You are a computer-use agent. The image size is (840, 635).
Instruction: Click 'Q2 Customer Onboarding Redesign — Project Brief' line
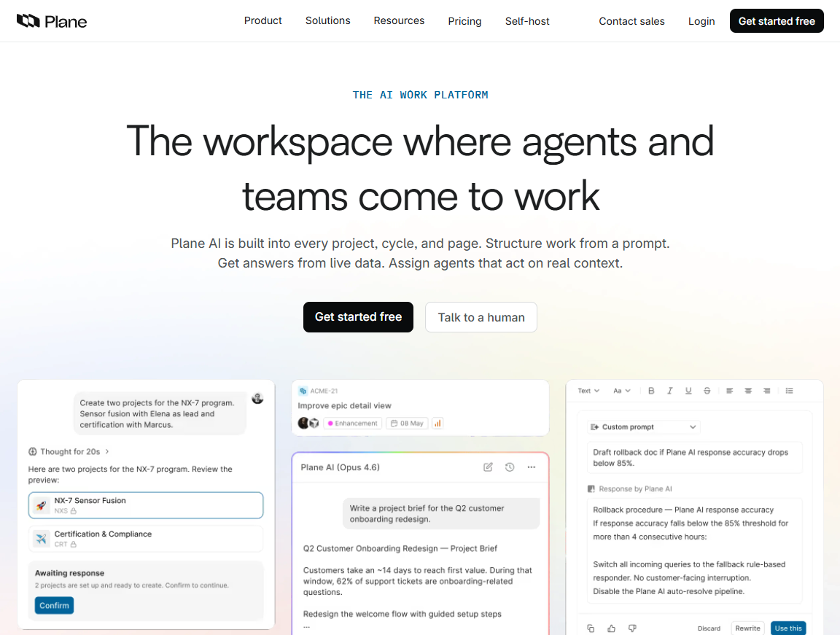tap(400, 549)
